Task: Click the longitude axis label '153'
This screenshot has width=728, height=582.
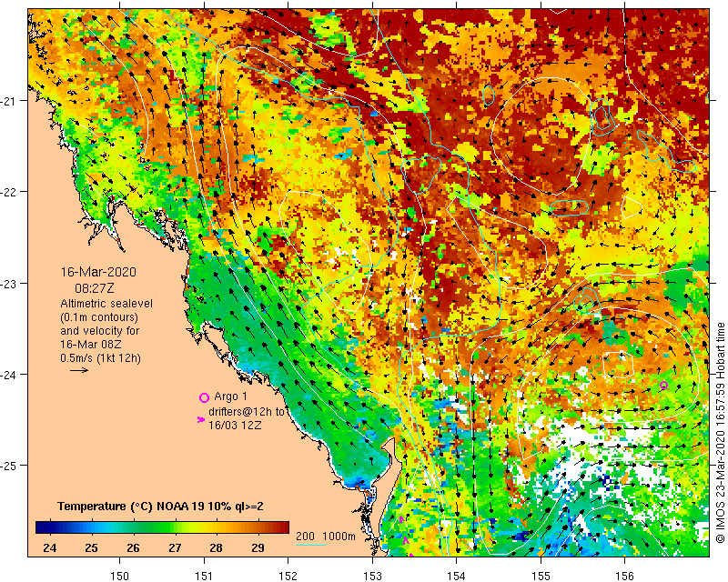Action: [372, 576]
